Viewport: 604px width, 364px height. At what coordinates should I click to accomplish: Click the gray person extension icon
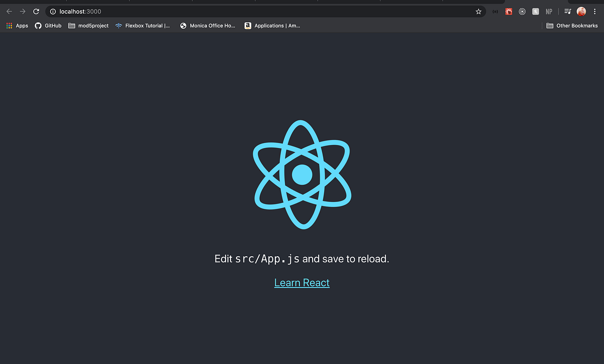(536, 11)
